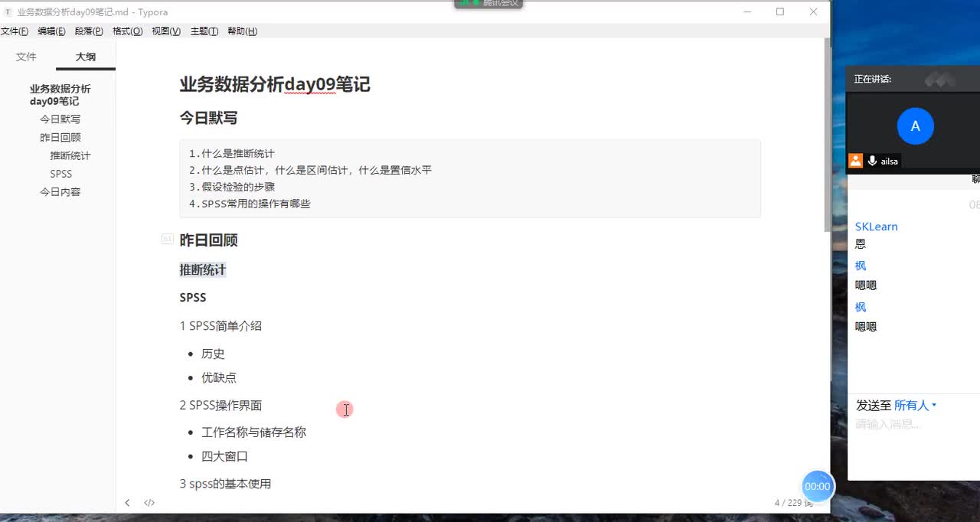Click the bold SPSS heading in document
980x522 pixels.
193,298
